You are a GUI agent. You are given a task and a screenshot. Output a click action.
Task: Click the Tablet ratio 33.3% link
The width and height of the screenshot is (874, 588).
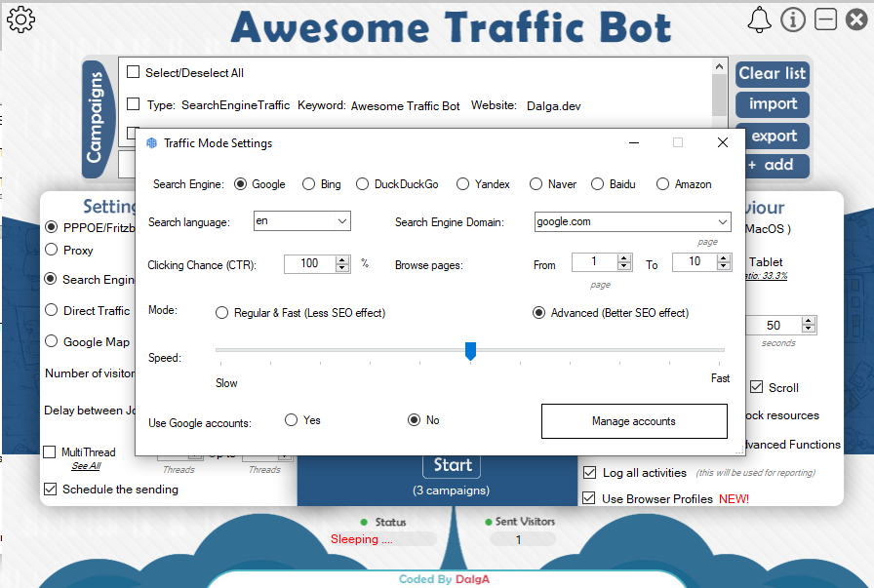(x=767, y=276)
